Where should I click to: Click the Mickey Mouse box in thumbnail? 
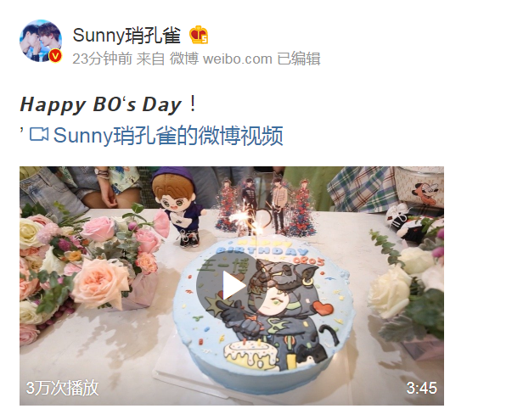419,188
